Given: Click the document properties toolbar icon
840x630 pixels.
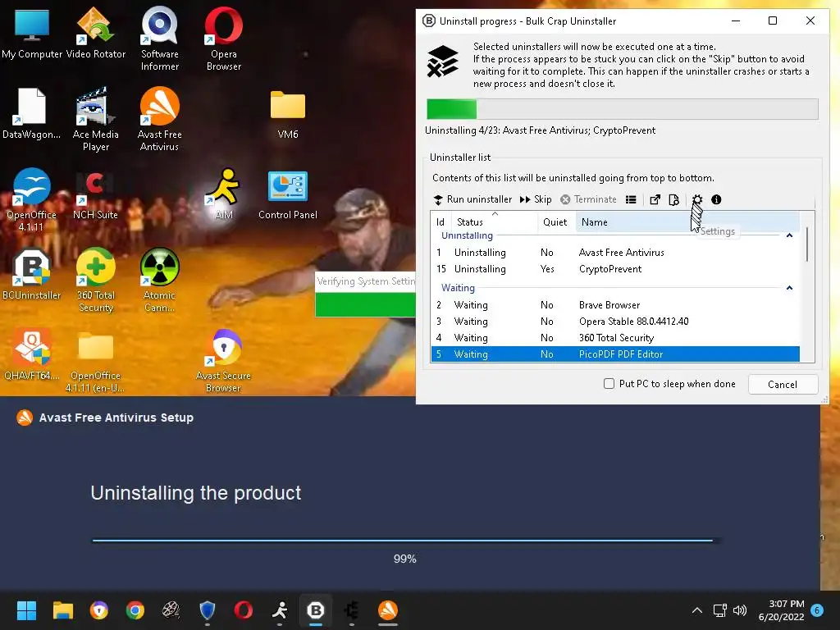Looking at the screenshot, I should coord(674,199).
